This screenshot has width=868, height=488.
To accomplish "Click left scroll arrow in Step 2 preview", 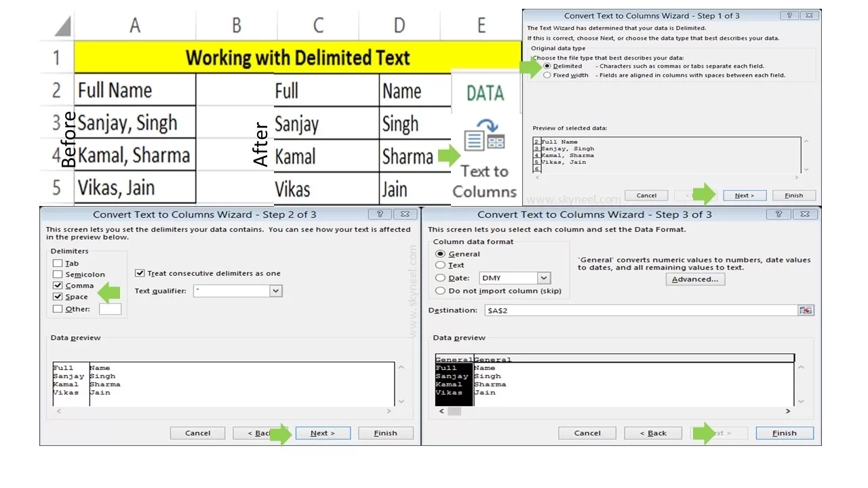I will pos(58,411).
